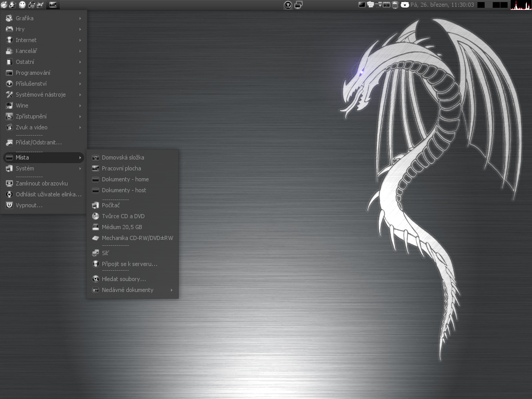Click the GNOME foot launcher icon

point(4,5)
